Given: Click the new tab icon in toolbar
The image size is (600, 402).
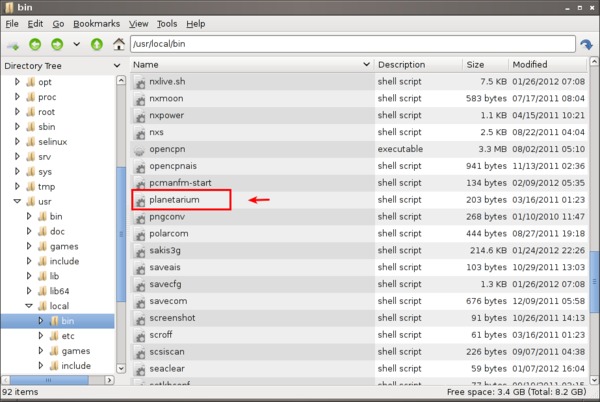Looking at the screenshot, I should point(13,45).
